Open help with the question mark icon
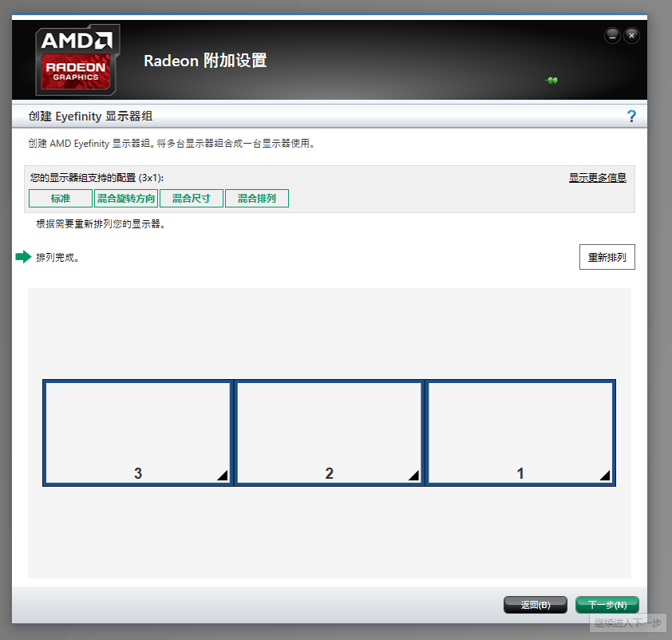The width and height of the screenshot is (672, 640). (x=631, y=117)
